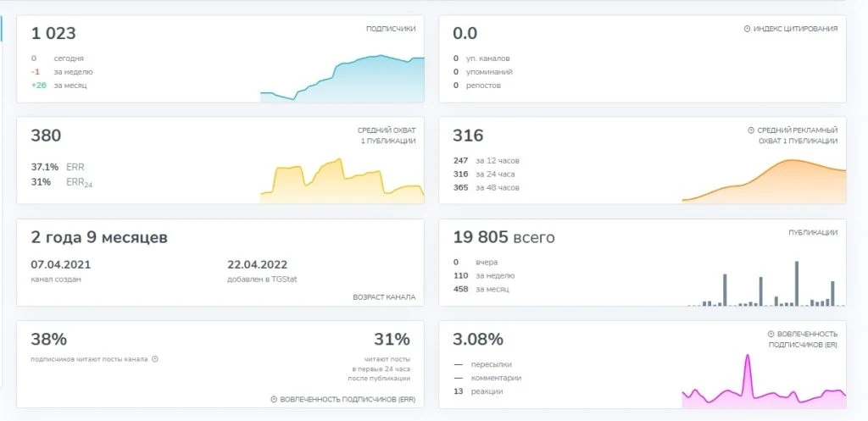Select the '2 года 9 месяцев' heading
The height and width of the screenshot is (421, 868).
pyautogui.click(x=99, y=238)
